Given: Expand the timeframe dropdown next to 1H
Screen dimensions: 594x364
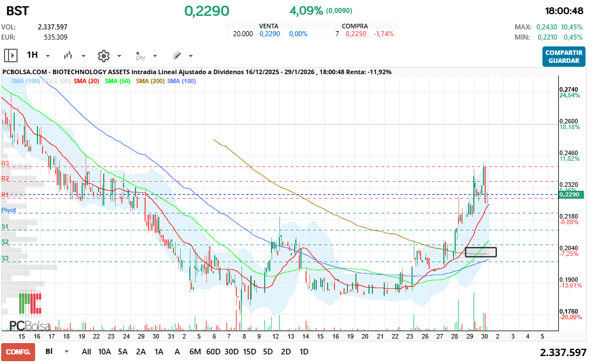Looking at the screenshot, I should pyautogui.click(x=48, y=55).
